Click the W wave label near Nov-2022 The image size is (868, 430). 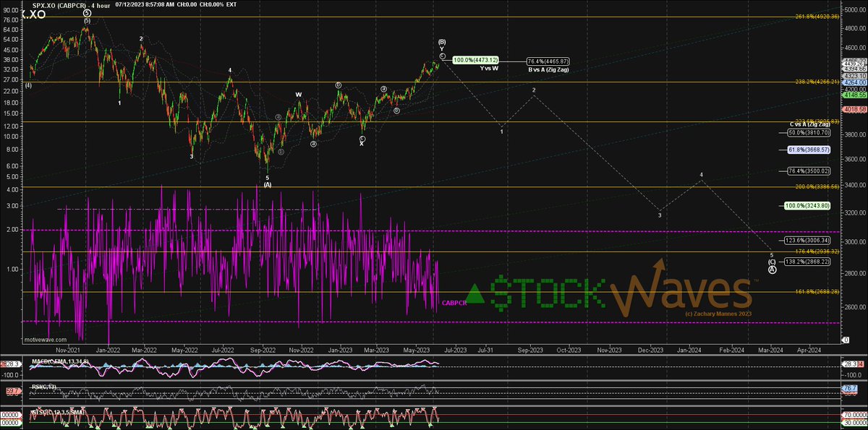tap(298, 95)
